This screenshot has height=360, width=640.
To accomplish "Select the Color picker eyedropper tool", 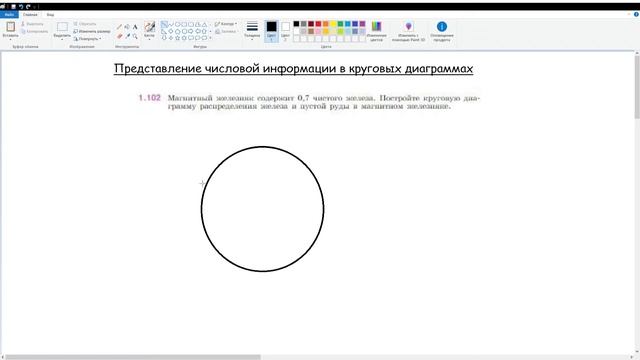I will click(x=127, y=36).
